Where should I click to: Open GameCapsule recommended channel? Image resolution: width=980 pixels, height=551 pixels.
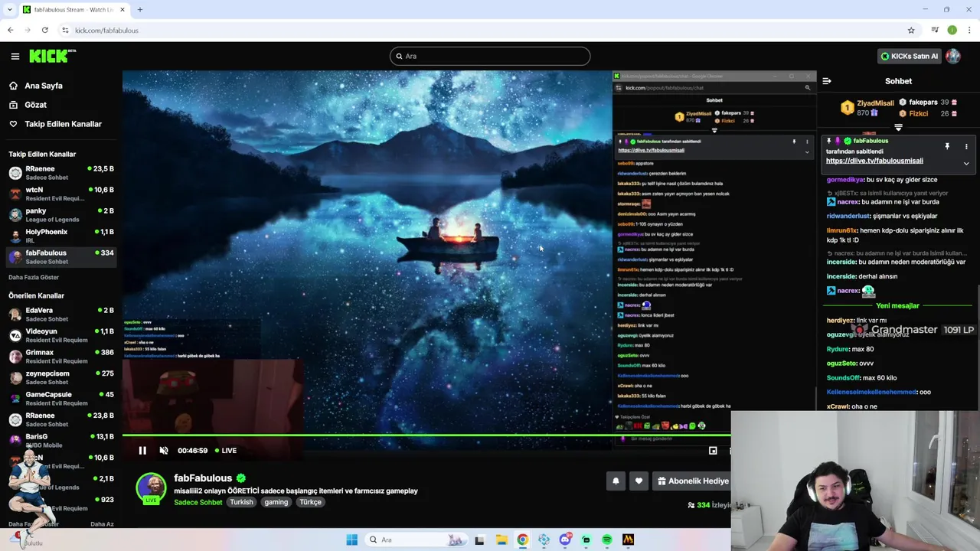tap(61, 399)
